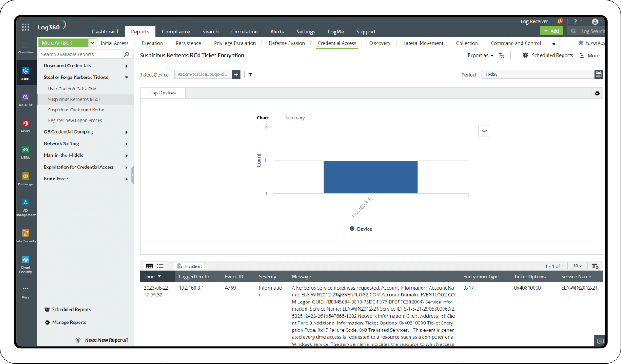Open the Compliance tab
621x364 pixels.
tap(176, 32)
